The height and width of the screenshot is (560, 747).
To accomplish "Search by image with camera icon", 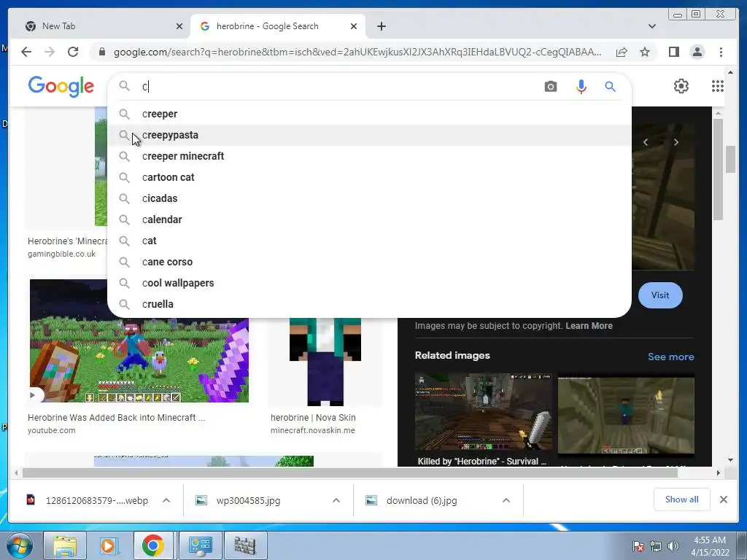I will (550, 86).
